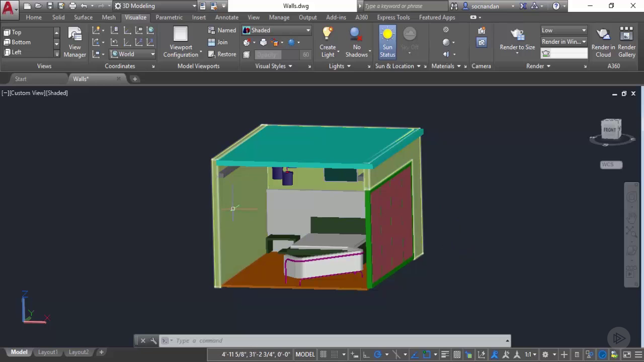Toggle ortho mode in status bar
This screenshot has height=362, width=644.
click(366, 354)
